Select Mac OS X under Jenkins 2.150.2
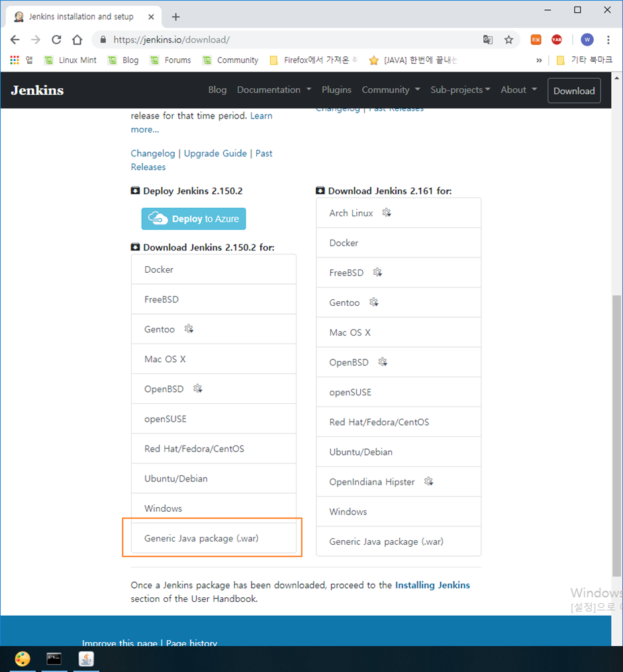Screen dimensions: 623x672 pyautogui.click(x=213, y=359)
